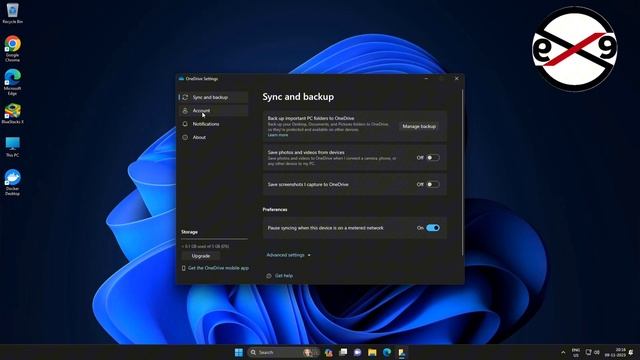Select the Google Chrome desktop icon
This screenshot has width=640, height=360.
[12, 49]
